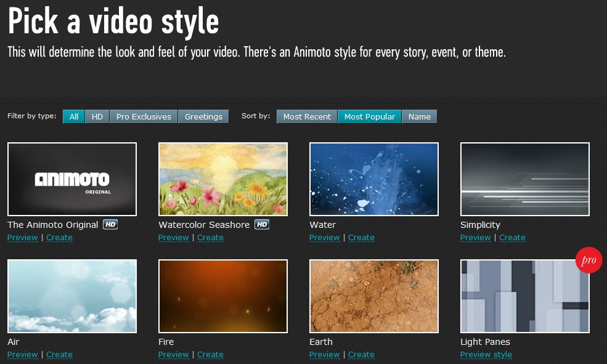Viewport: 607px width, 364px height.
Task: Preview the Fire style
Action: coord(173,355)
